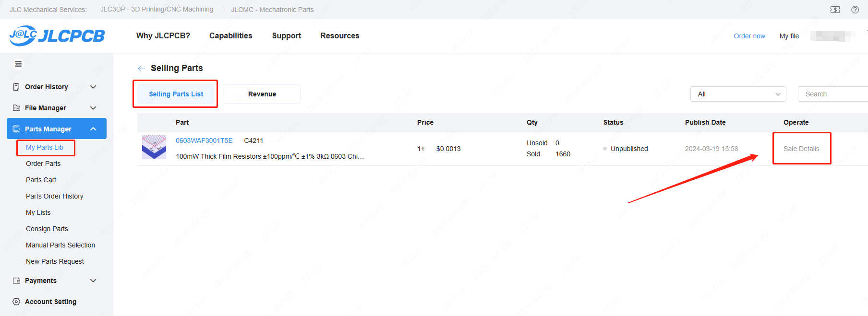Select Consign Parts in sidebar
868x316 pixels.
(47, 229)
